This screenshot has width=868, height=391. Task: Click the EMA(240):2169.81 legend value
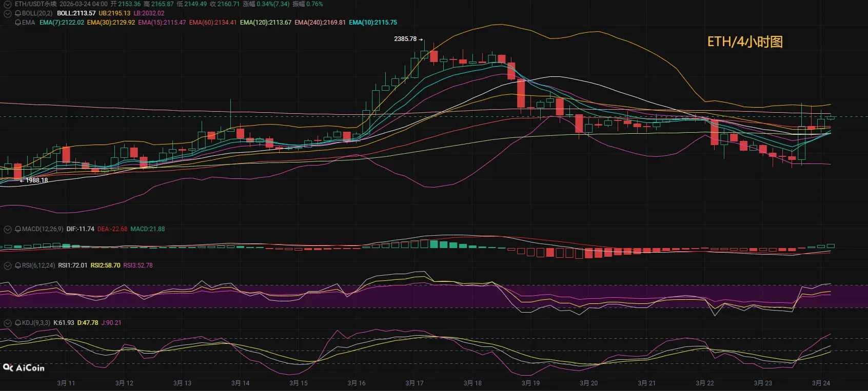pos(320,23)
